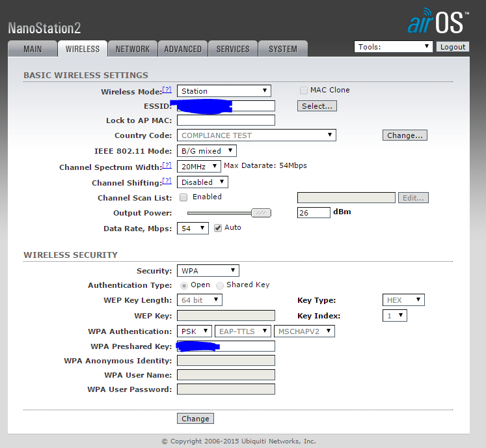Click the WEP Key field
The height and width of the screenshot is (448, 486).
[226, 316]
